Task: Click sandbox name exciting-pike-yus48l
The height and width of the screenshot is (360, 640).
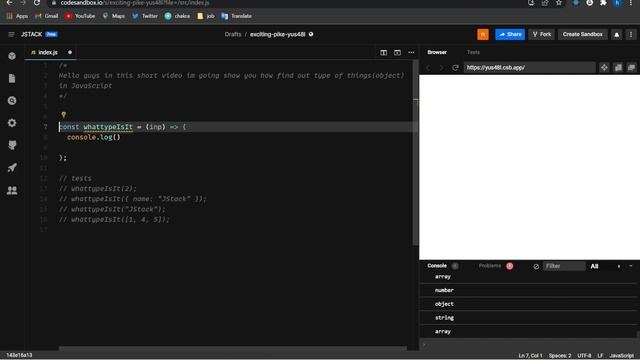Action: tap(278, 34)
